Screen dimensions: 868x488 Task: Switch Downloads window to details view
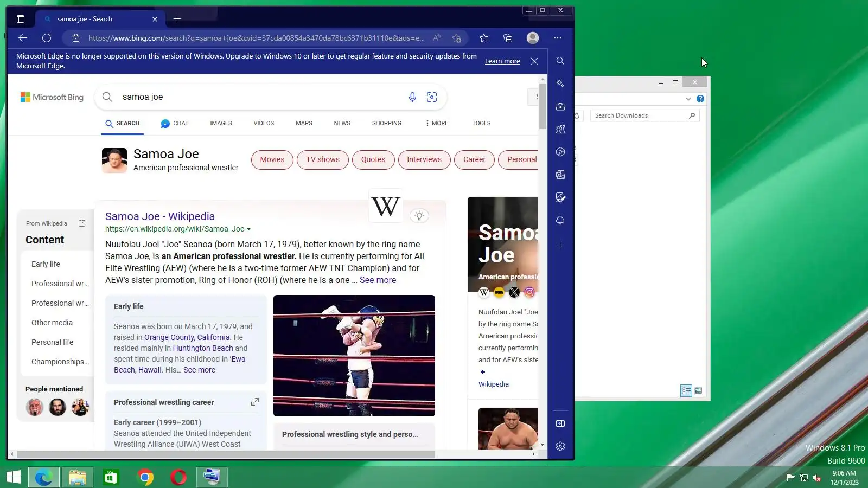point(686,390)
